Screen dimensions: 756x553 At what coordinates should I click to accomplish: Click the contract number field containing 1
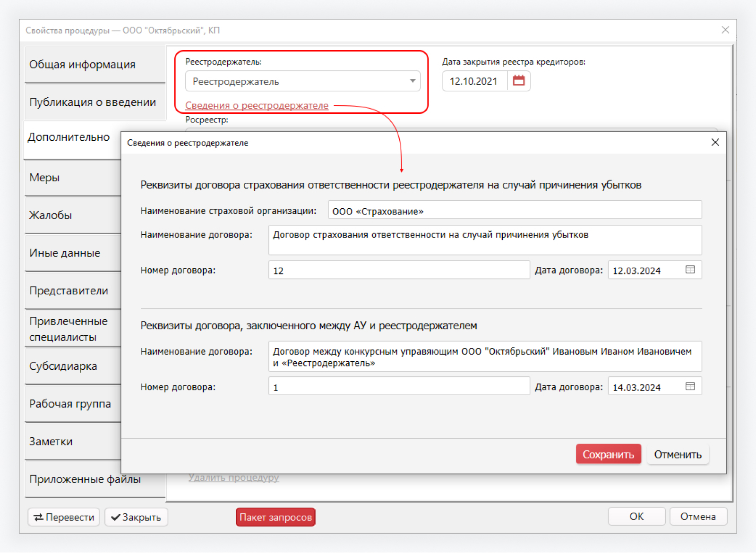pyautogui.click(x=399, y=386)
